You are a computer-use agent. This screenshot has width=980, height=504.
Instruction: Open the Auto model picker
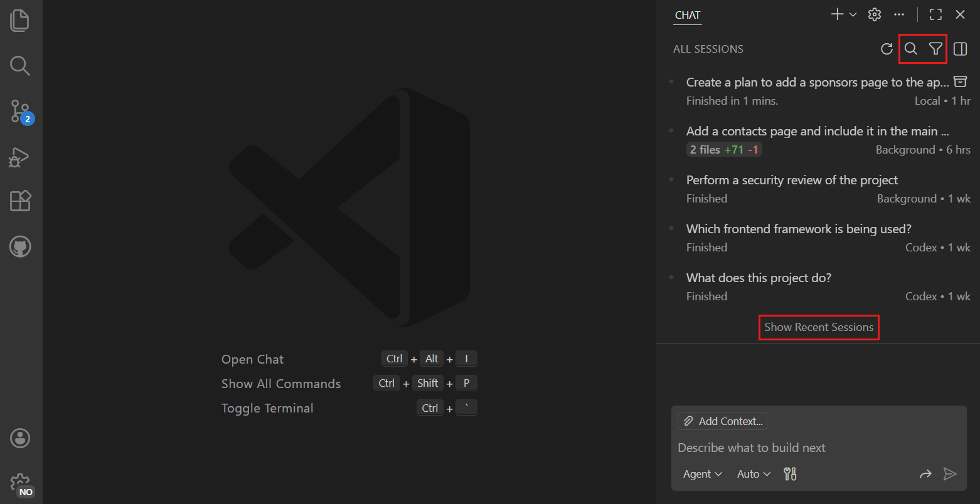click(x=752, y=474)
